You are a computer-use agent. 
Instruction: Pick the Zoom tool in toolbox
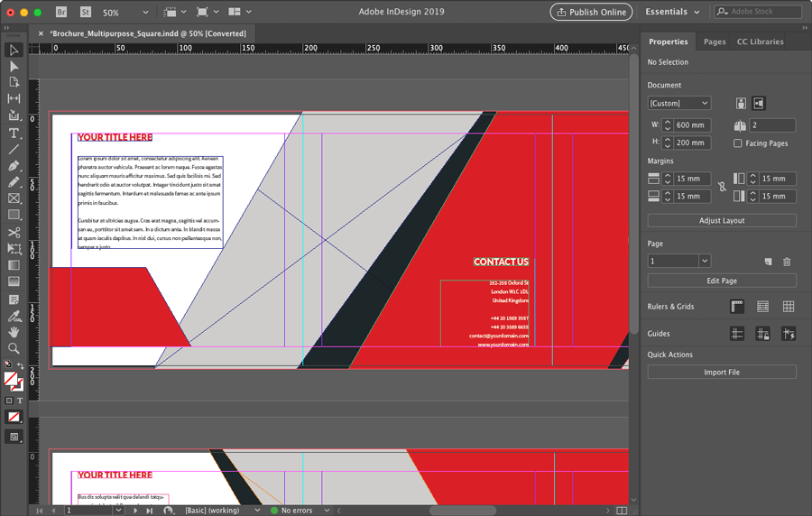click(14, 348)
